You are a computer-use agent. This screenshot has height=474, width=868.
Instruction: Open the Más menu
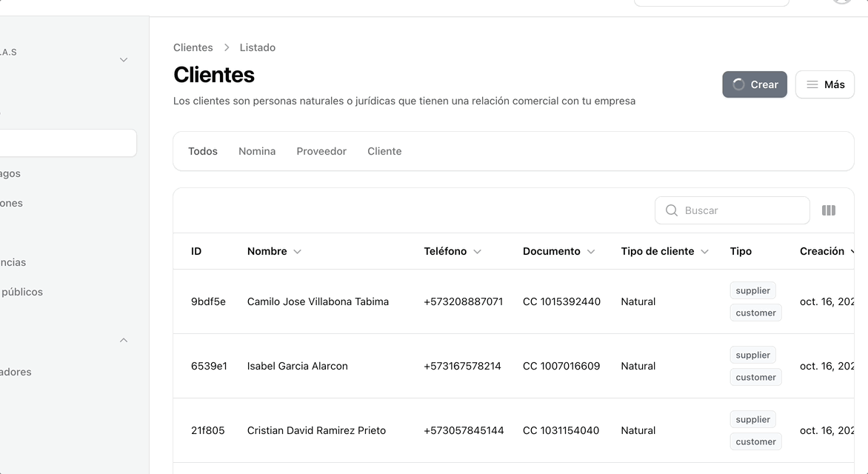point(824,84)
